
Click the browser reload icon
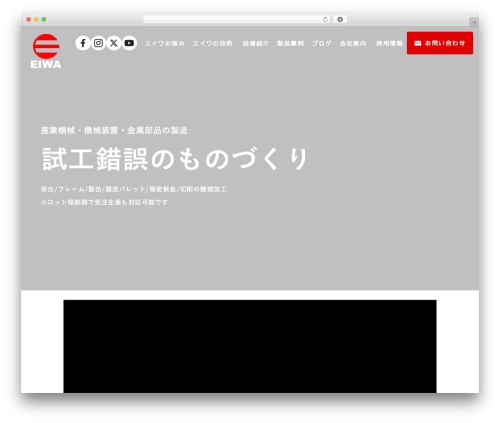pyautogui.click(x=325, y=20)
